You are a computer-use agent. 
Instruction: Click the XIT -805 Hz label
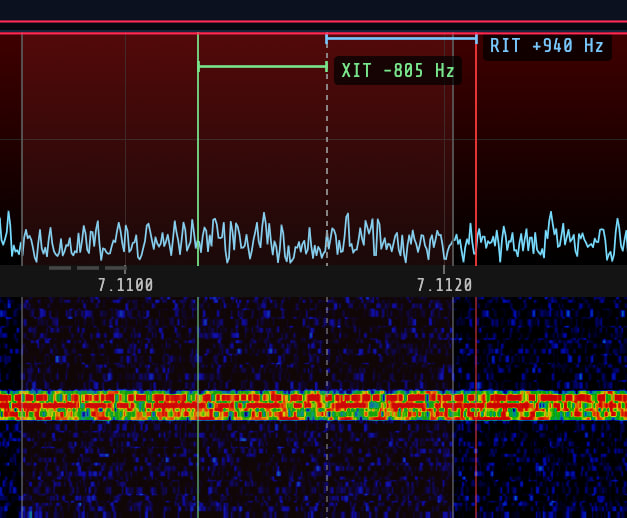[x=398, y=71]
